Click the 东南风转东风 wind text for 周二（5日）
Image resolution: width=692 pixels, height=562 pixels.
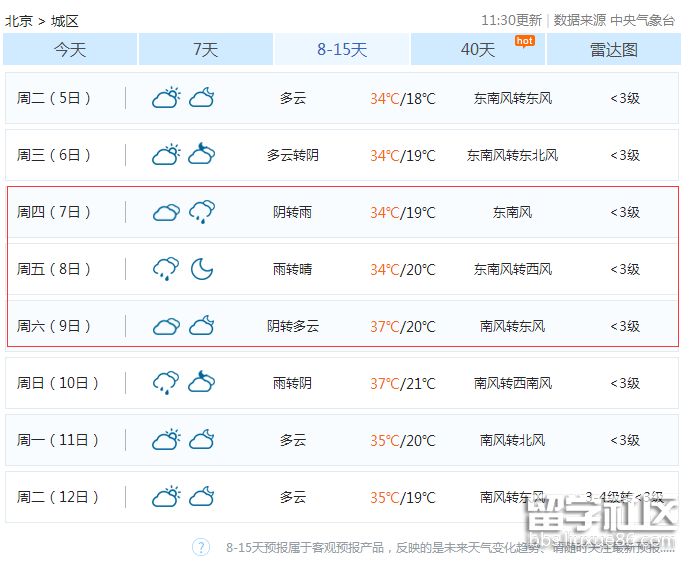point(512,98)
